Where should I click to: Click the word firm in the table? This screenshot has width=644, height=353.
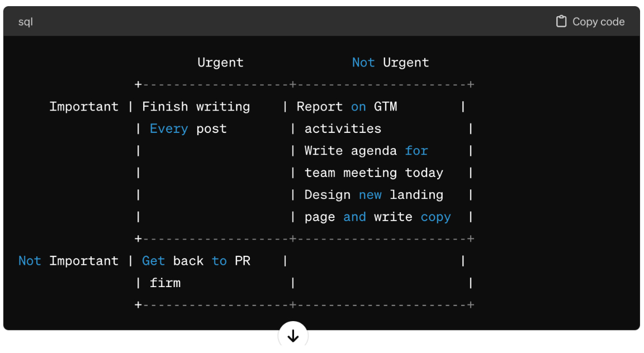coord(165,283)
